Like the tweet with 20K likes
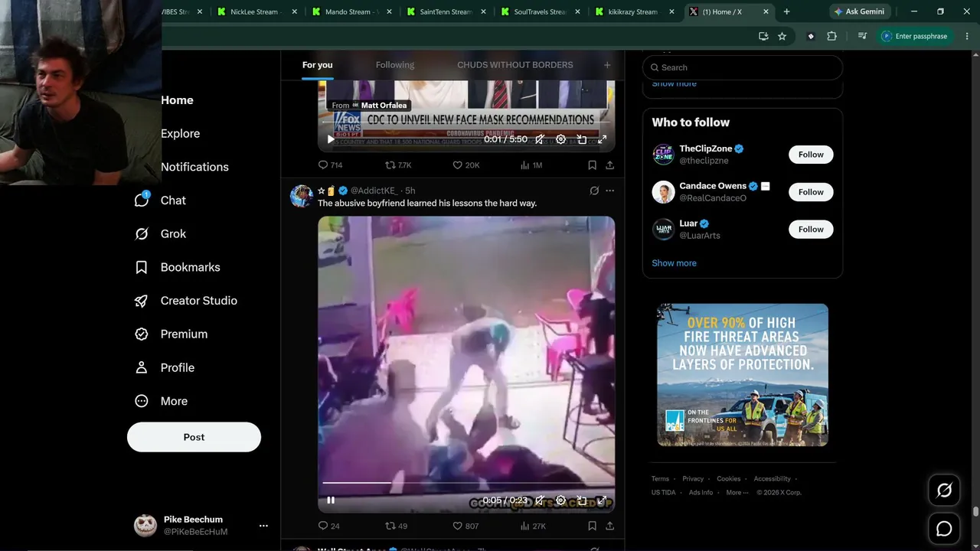980x551 pixels. click(x=465, y=165)
